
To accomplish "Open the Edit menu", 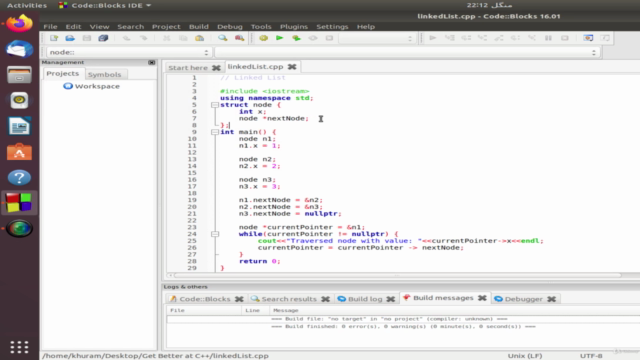I will point(73,27).
